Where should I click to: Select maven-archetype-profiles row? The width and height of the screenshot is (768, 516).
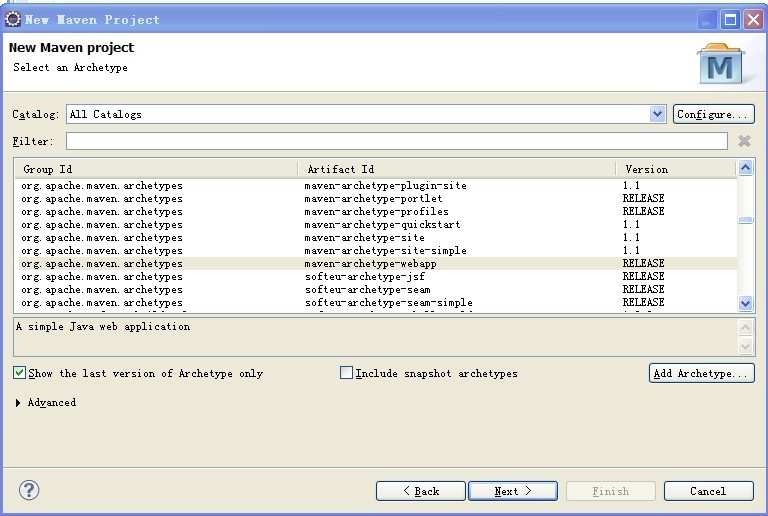(x=377, y=211)
